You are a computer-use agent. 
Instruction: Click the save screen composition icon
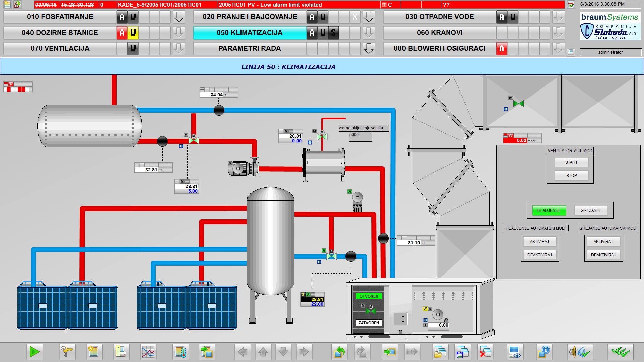(x=463, y=352)
